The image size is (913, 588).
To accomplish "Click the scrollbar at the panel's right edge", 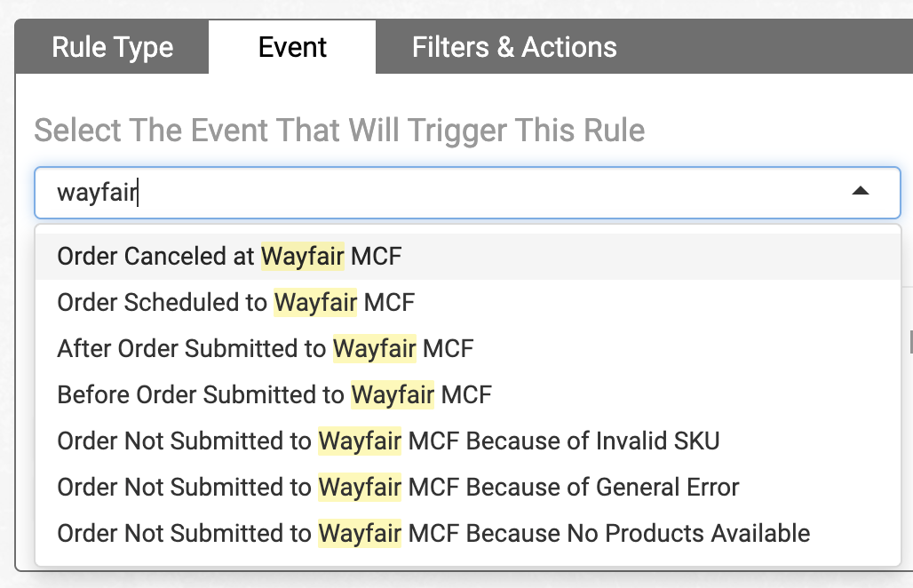I will coord(909,339).
